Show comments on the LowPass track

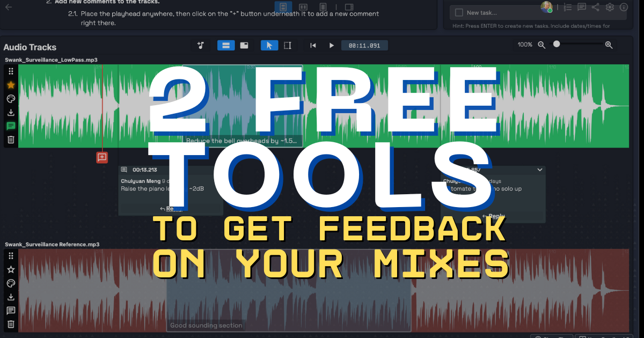pyautogui.click(x=10, y=126)
